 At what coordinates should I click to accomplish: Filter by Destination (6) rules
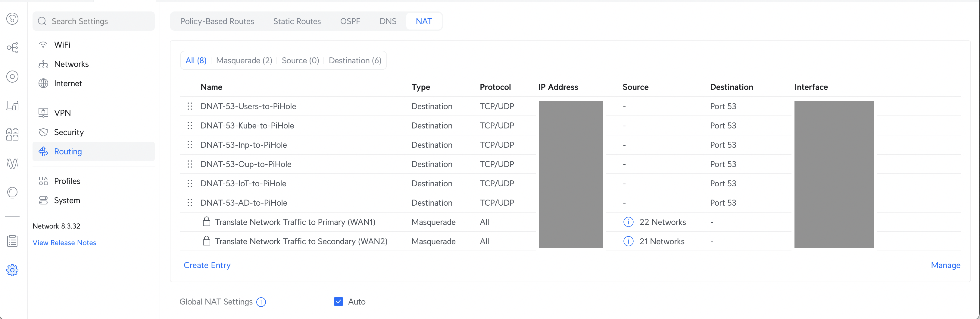[x=355, y=61]
